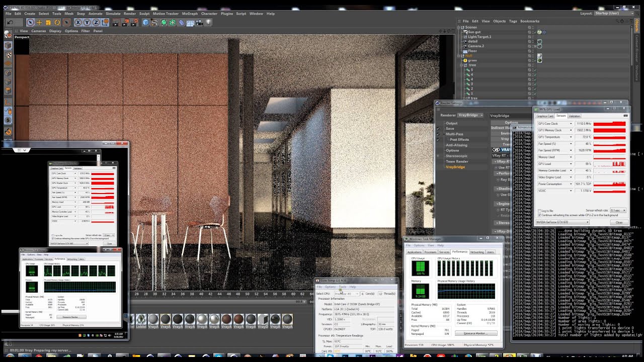The height and width of the screenshot is (362, 644).
Task: Switch to Polygons mode in left palette
Action: point(8,91)
